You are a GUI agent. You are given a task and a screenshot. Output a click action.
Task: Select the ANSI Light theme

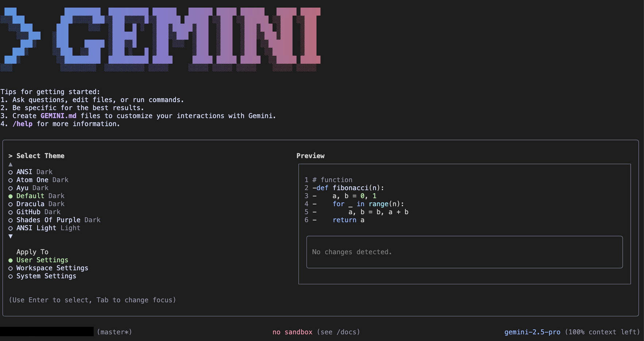tap(44, 228)
